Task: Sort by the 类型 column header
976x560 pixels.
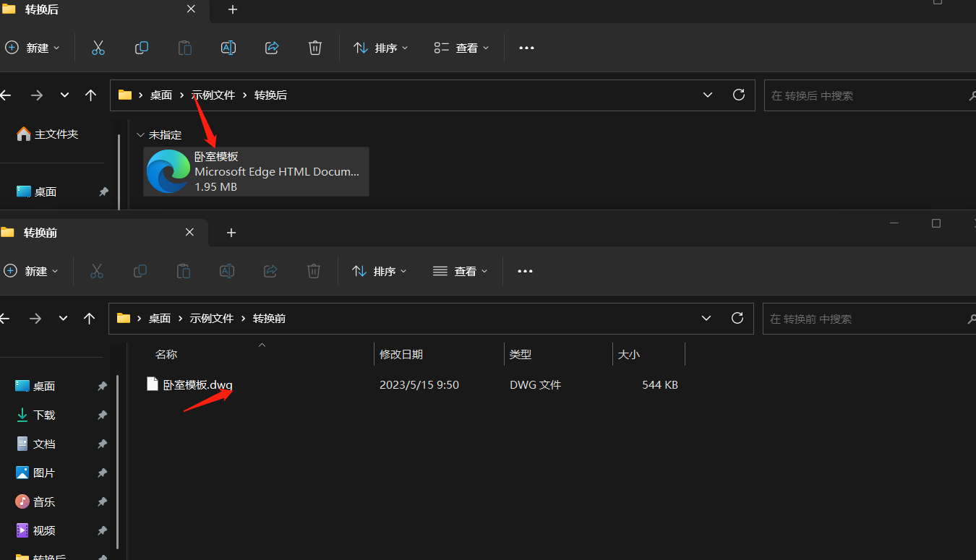Action: point(521,355)
